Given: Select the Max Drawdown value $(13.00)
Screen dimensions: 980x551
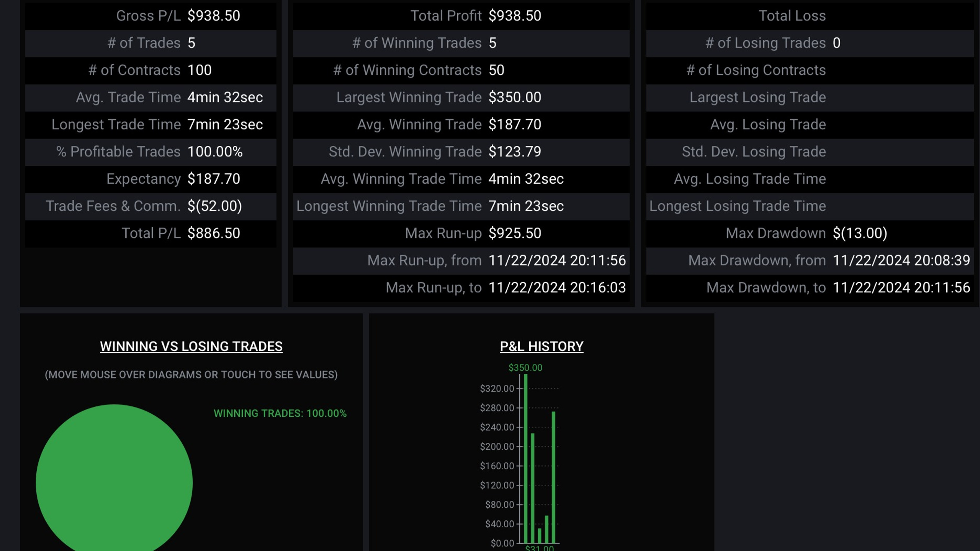Looking at the screenshot, I should tap(860, 233).
